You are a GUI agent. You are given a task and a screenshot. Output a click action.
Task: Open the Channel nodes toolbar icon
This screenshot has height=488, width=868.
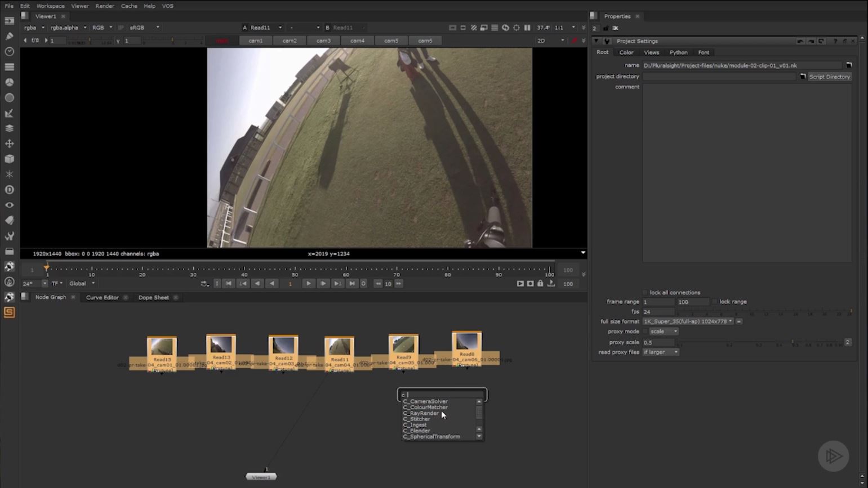coord(9,66)
